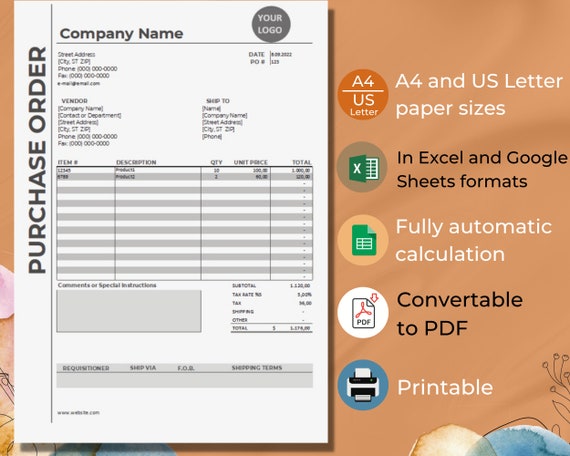Click the ITEM # column header
The width and height of the screenshot is (570, 456).
tap(68, 162)
